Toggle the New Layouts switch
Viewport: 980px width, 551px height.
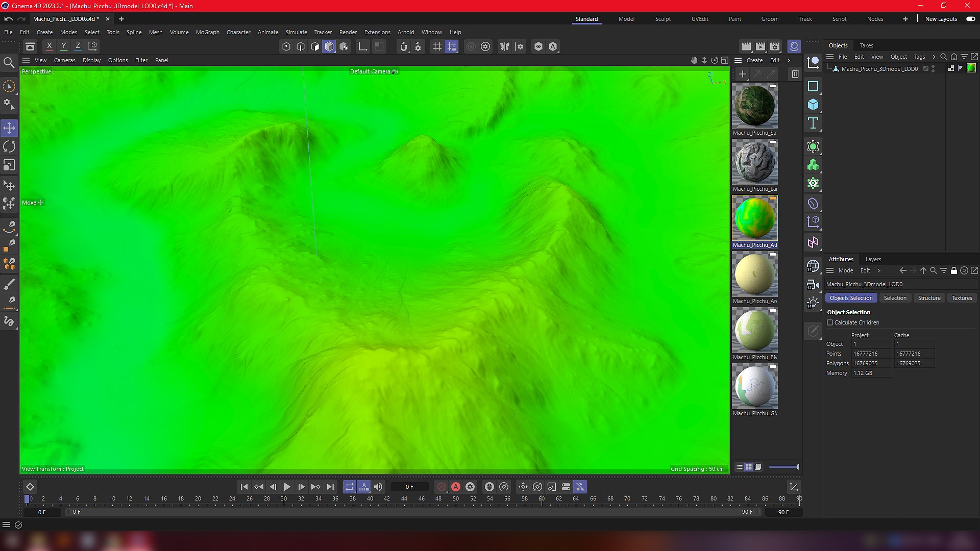[970, 19]
